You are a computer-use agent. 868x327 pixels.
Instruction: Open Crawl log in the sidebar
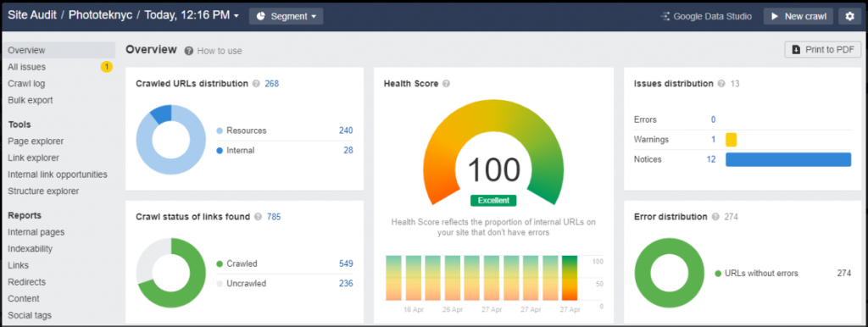(26, 84)
